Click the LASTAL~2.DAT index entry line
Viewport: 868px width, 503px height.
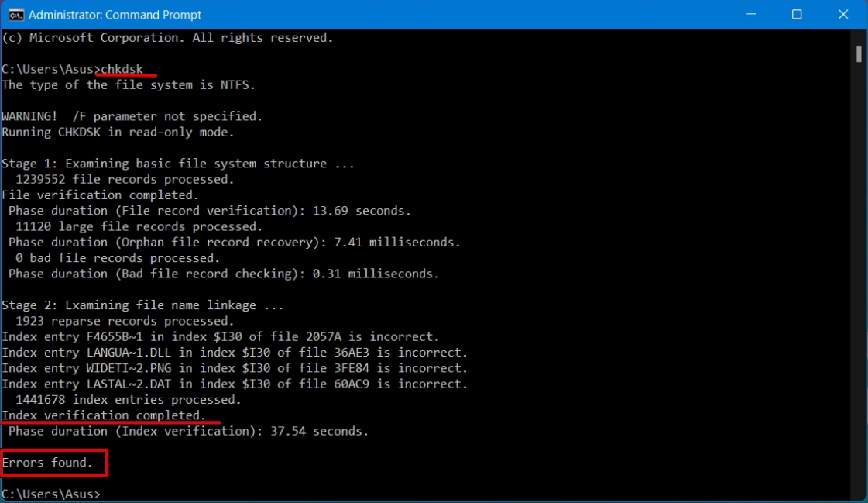click(235, 384)
